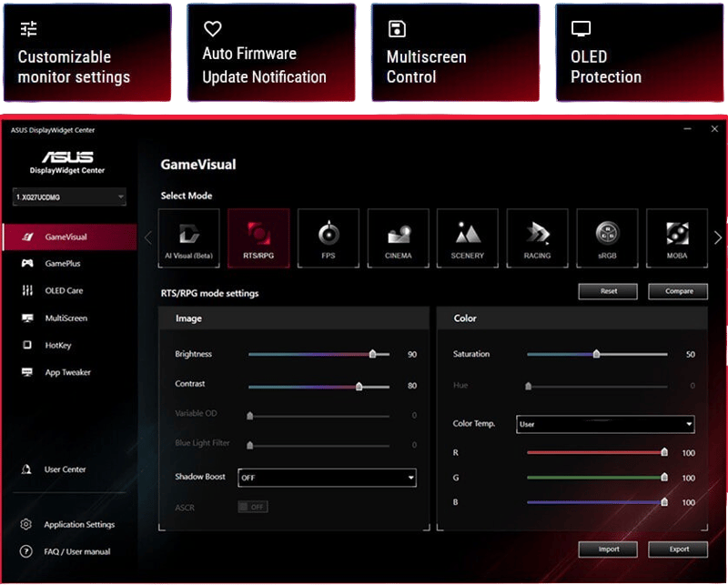Open the MultiScreen sidebar item

pos(66,318)
